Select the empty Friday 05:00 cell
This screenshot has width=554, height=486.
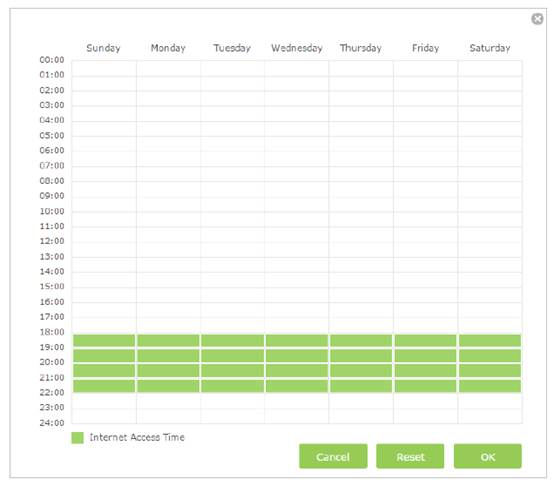coord(425,144)
